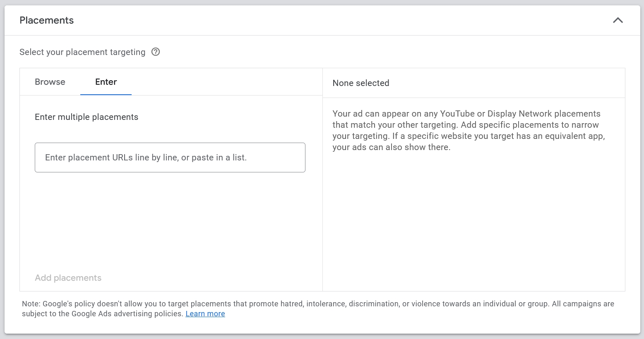
Task: Open the Learn more link
Action: 205,314
